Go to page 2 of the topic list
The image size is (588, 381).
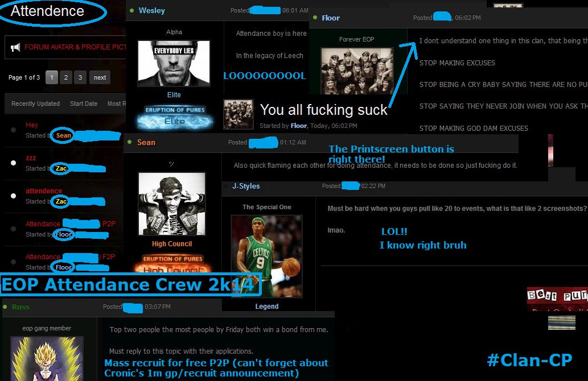tap(66, 77)
